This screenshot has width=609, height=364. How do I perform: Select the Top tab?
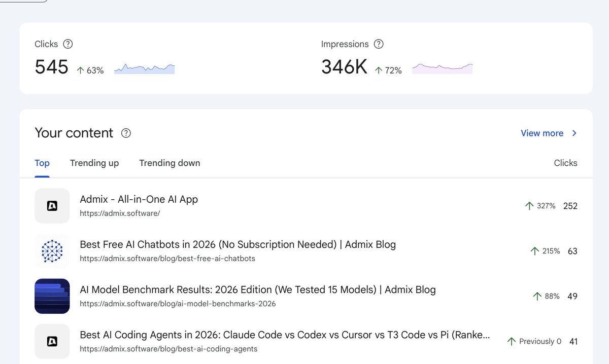pyautogui.click(x=42, y=163)
